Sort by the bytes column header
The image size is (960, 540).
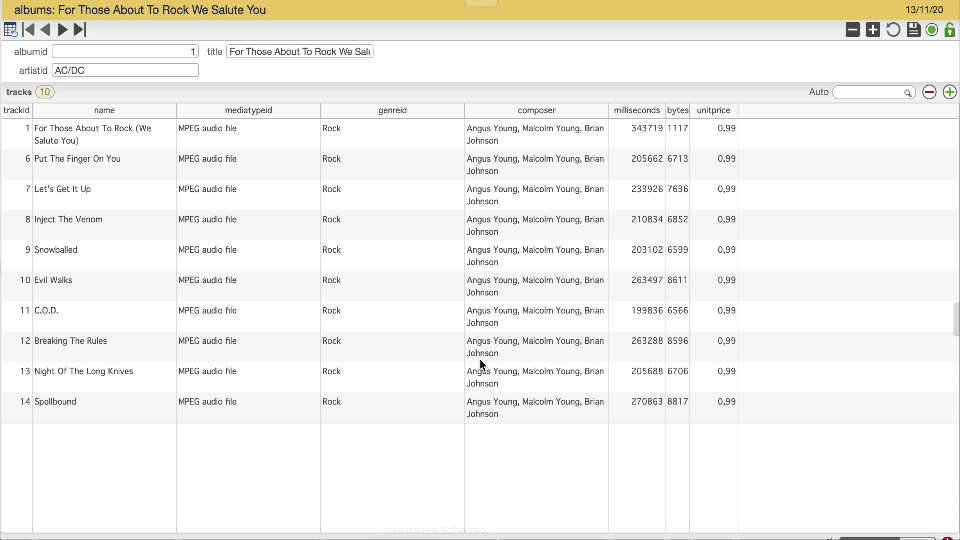pyautogui.click(x=678, y=110)
